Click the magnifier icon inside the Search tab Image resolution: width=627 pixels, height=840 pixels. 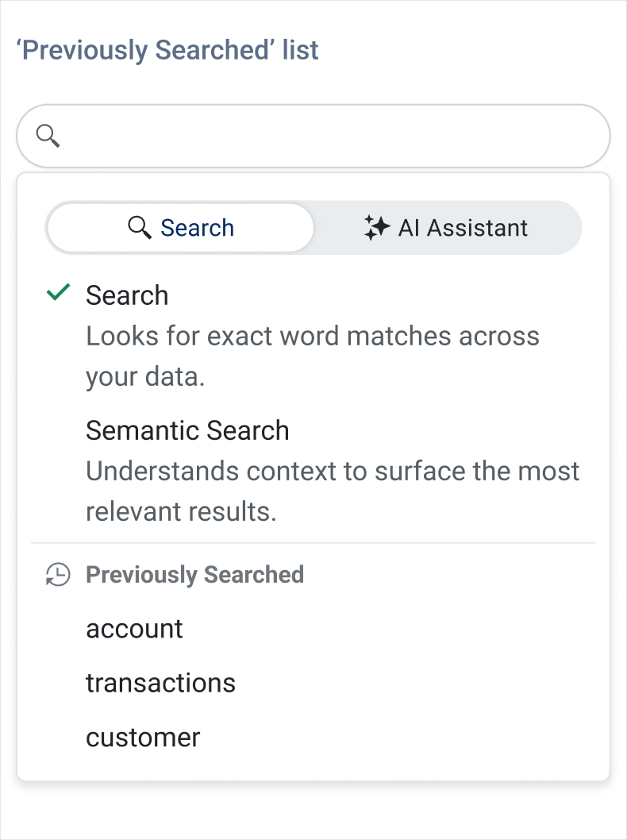[140, 228]
